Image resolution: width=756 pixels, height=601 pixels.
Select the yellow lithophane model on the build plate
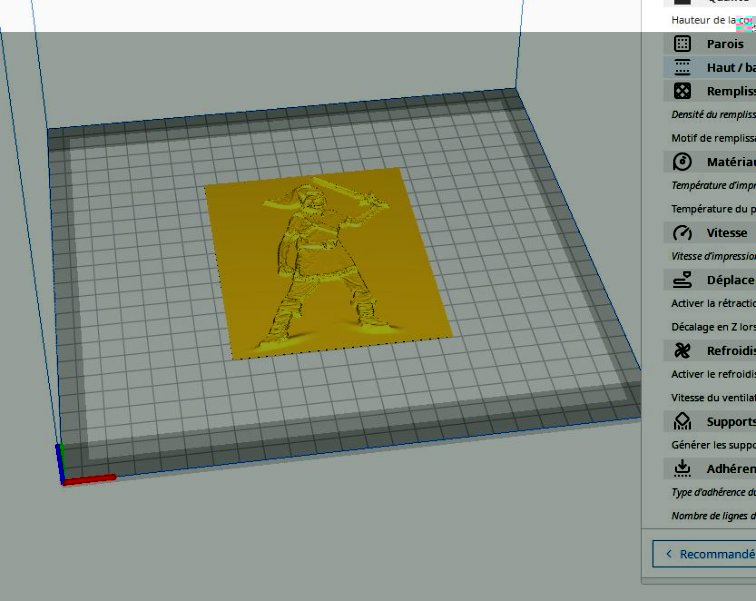(328, 264)
